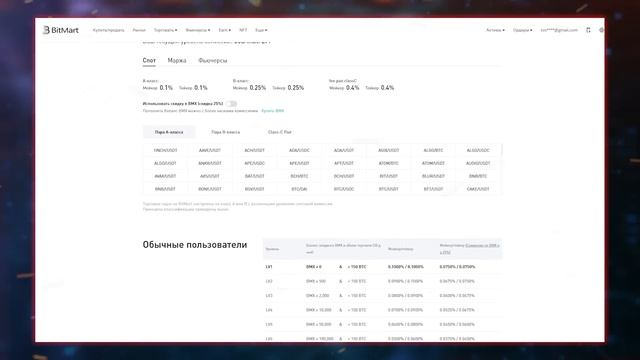The height and width of the screenshot is (360, 640).
Task: Select the Пара B-класса tab
Action: click(x=226, y=132)
